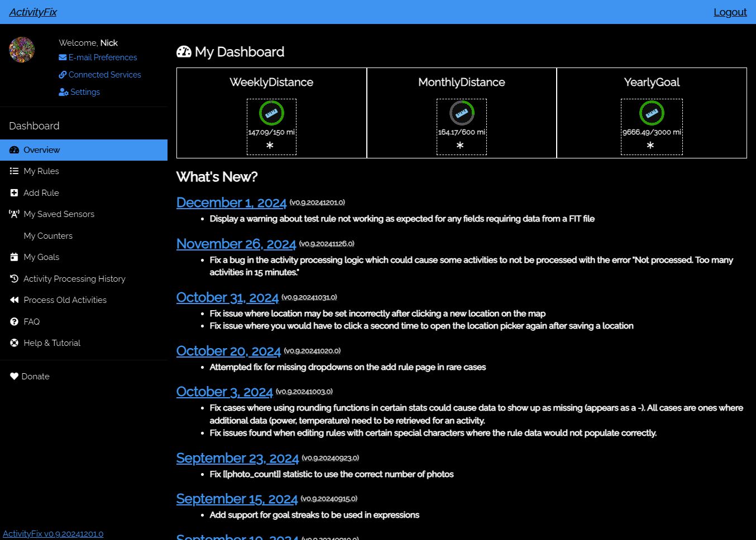Click the dashboard gauge icon beside My Dashboard

coord(184,52)
